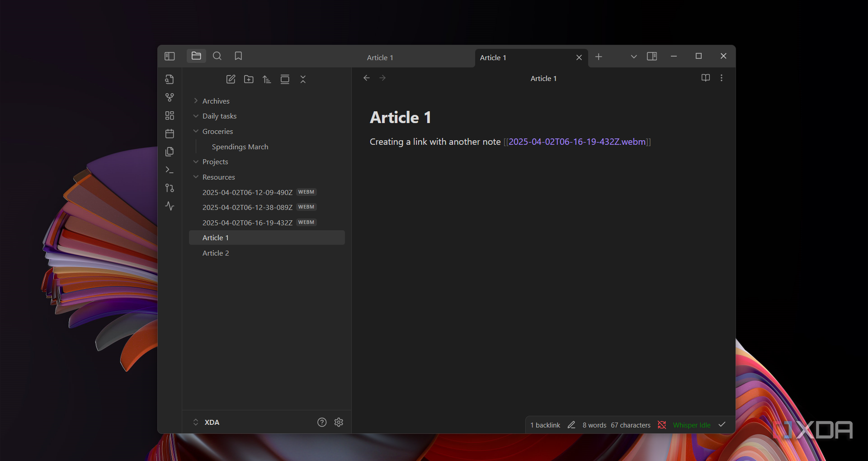The width and height of the screenshot is (868, 461).
Task: Navigate back in note history
Action: [367, 78]
